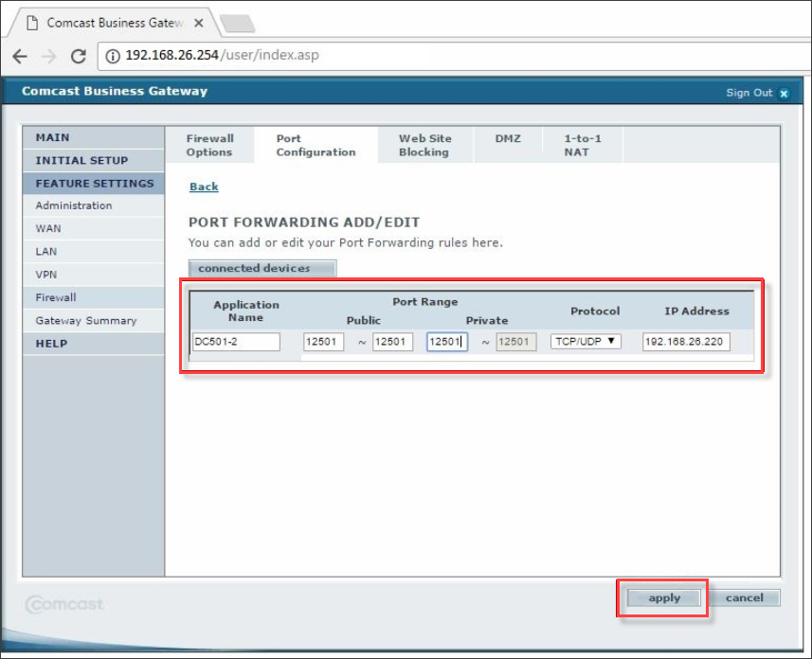Screen dimensions: 812x659
Task: Click the X icon next to Sign Out
Action: 785,93
